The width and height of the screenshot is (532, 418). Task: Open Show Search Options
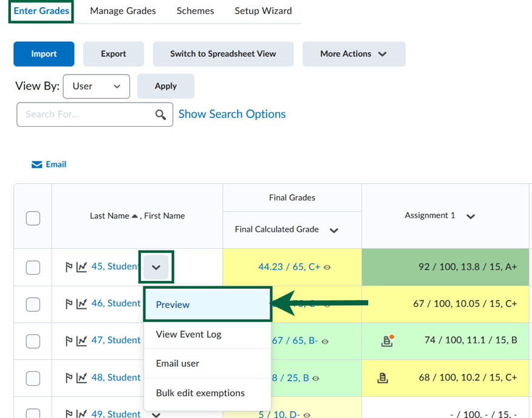point(232,114)
